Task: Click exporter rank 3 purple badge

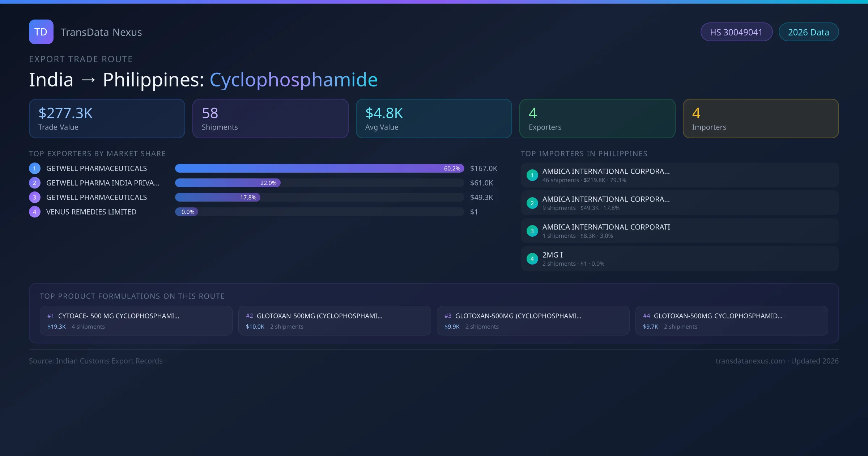Action: point(35,197)
